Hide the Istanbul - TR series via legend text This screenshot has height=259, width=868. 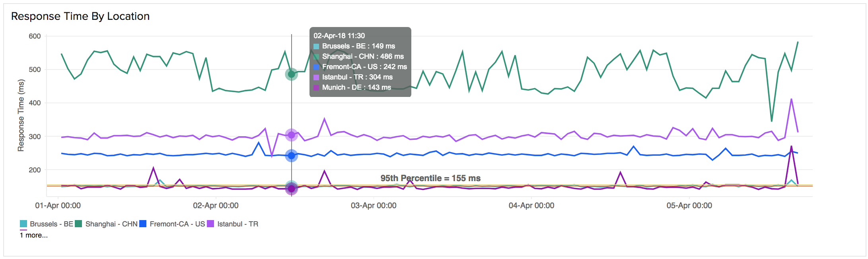(237, 224)
